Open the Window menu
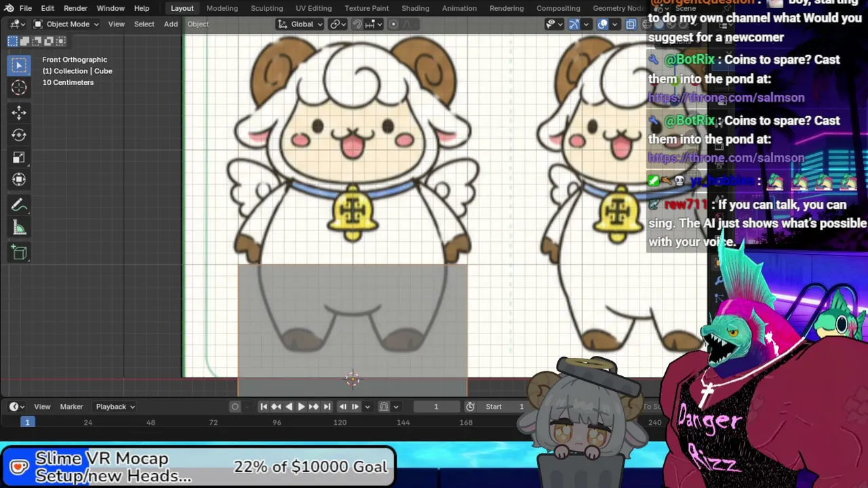868x488 pixels. point(111,8)
